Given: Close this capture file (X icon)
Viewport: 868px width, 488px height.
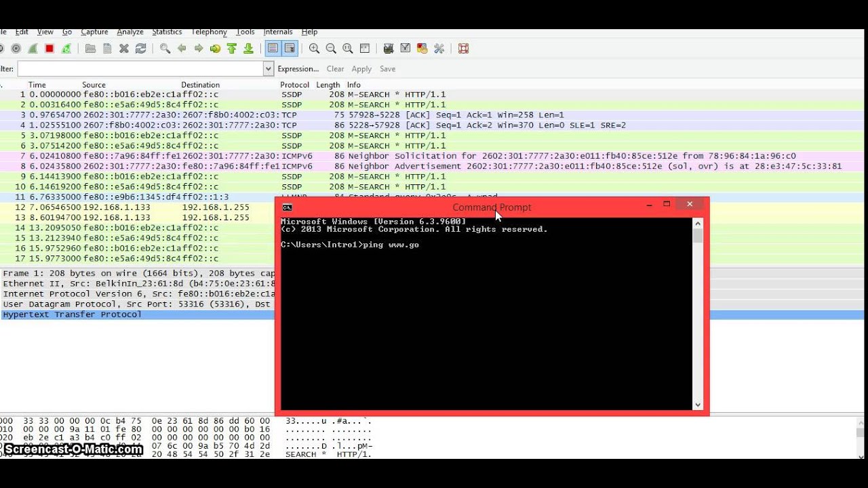Looking at the screenshot, I should [x=124, y=48].
